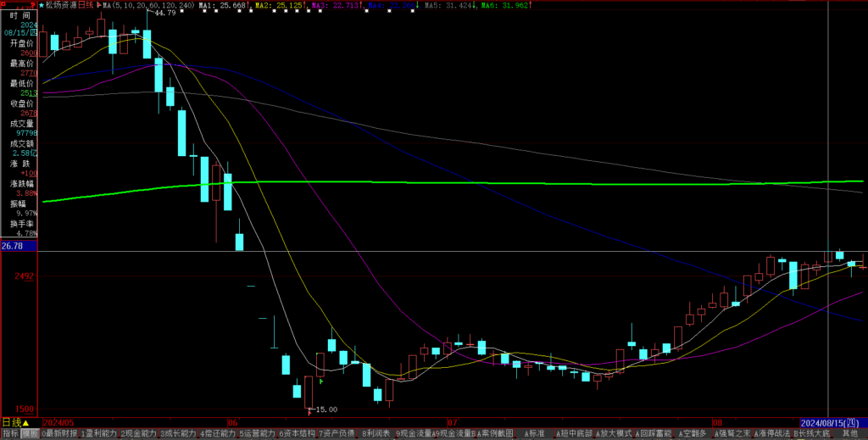This screenshot has width=868, height=440.
Task: Click the 44.79 high price marker
Action: [x=161, y=14]
